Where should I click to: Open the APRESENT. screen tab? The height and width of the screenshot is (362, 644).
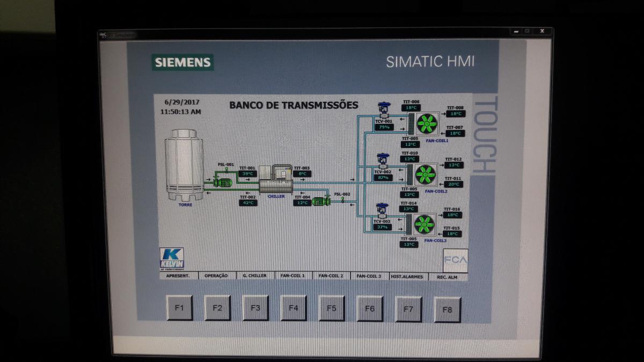point(179,276)
